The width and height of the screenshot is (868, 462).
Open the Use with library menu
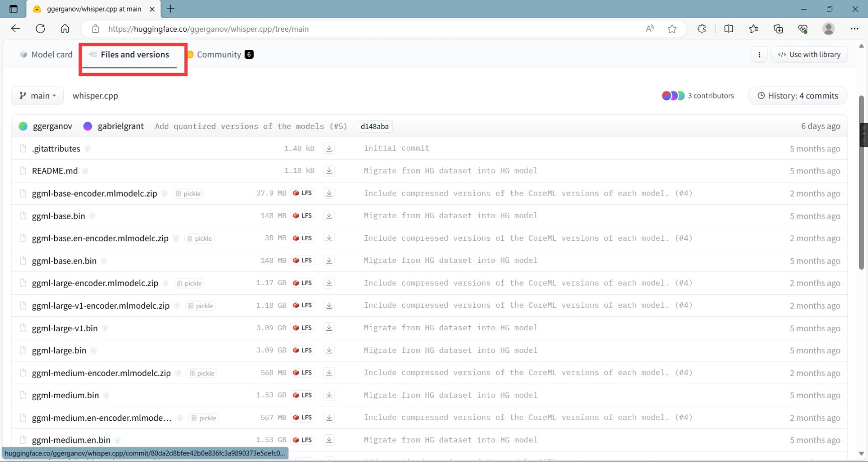point(809,54)
